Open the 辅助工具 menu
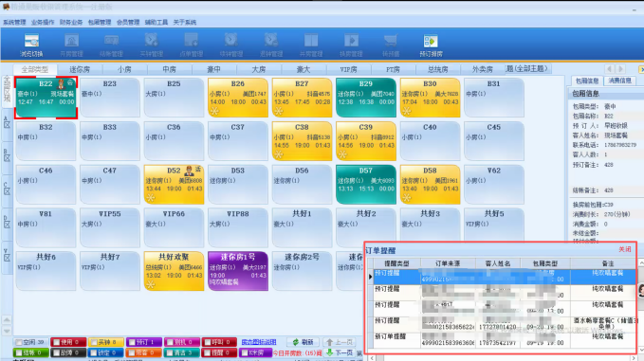644x361 pixels. point(156,22)
